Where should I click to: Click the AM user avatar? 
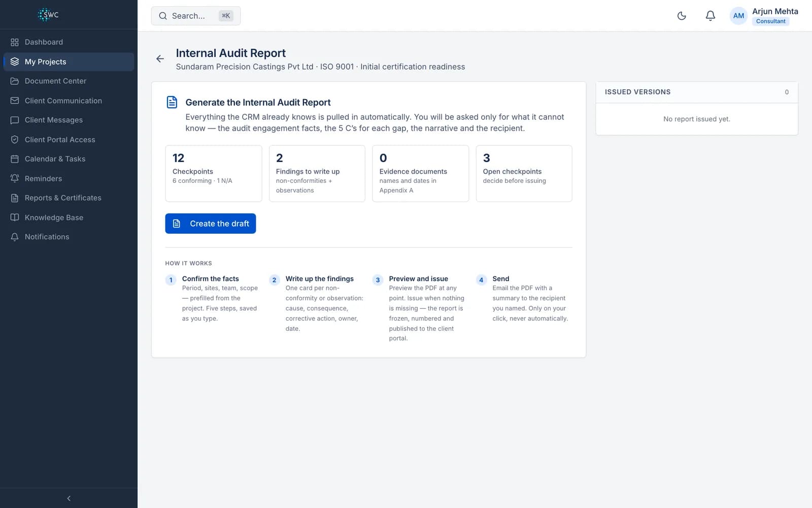[x=738, y=16]
